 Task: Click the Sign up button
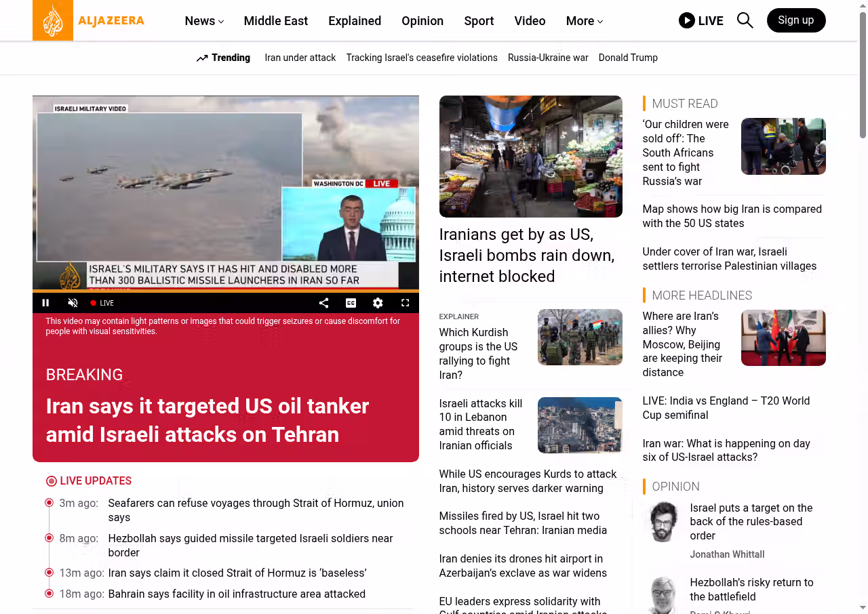pos(795,20)
